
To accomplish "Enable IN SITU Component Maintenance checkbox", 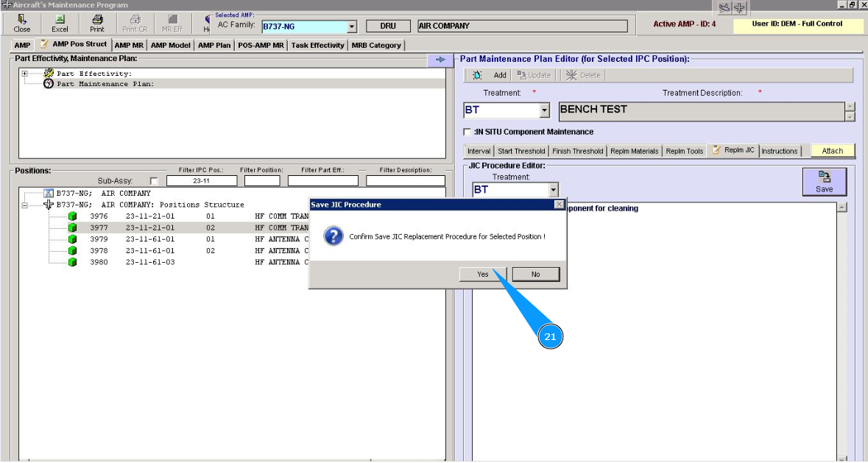I will pos(467,132).
